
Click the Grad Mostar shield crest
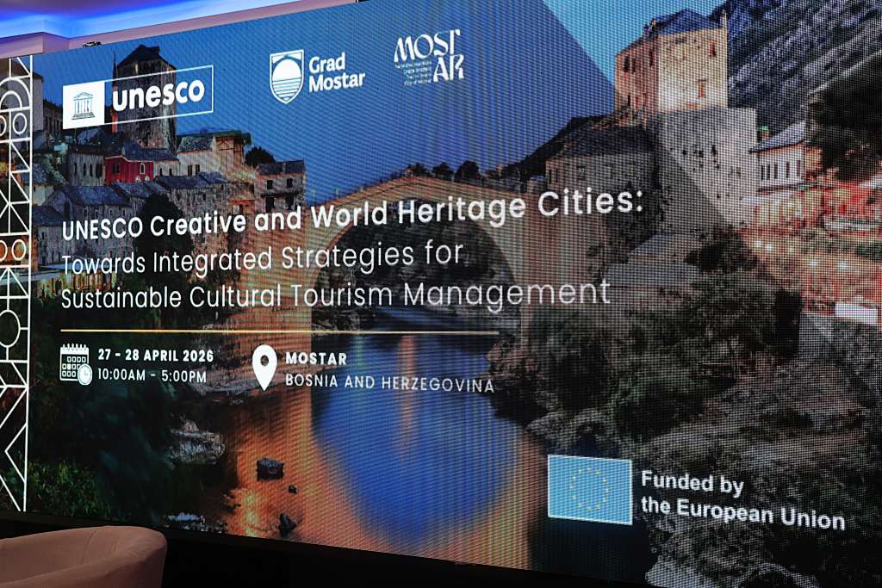286,77
